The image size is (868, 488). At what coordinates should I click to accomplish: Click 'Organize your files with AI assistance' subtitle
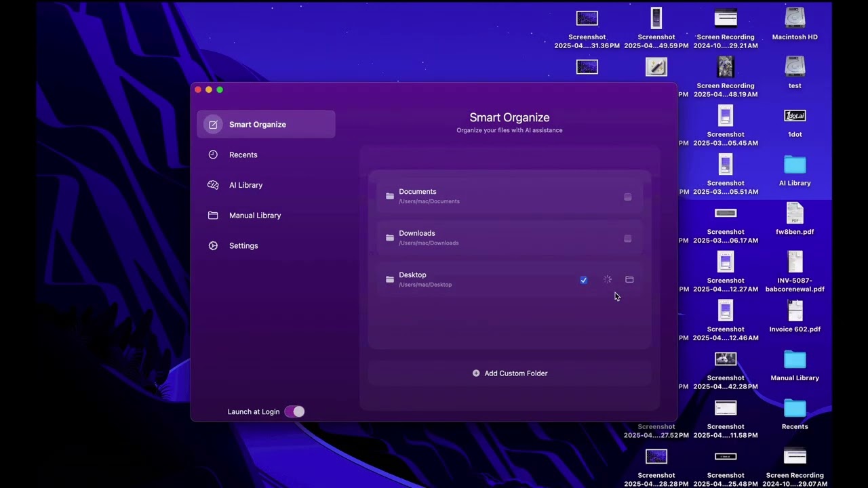pyautogui.click(x=509, y=130)
